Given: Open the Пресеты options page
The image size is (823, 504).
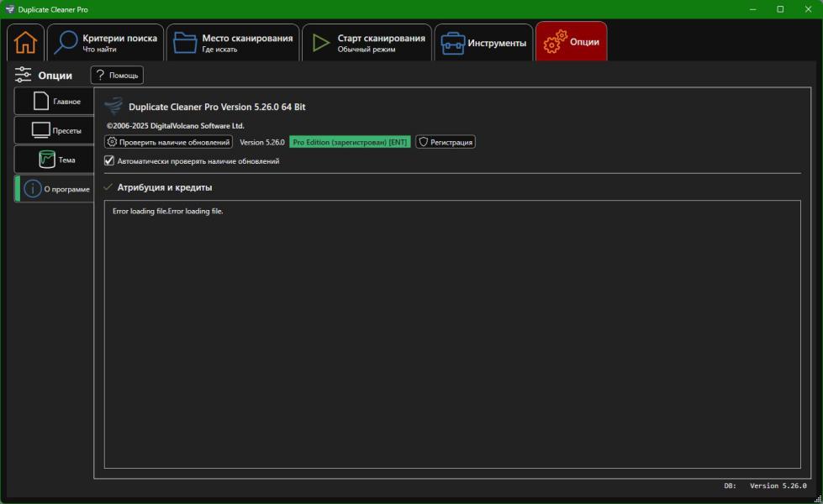Looking at the screenshot, I should click(x=54, y=130).
